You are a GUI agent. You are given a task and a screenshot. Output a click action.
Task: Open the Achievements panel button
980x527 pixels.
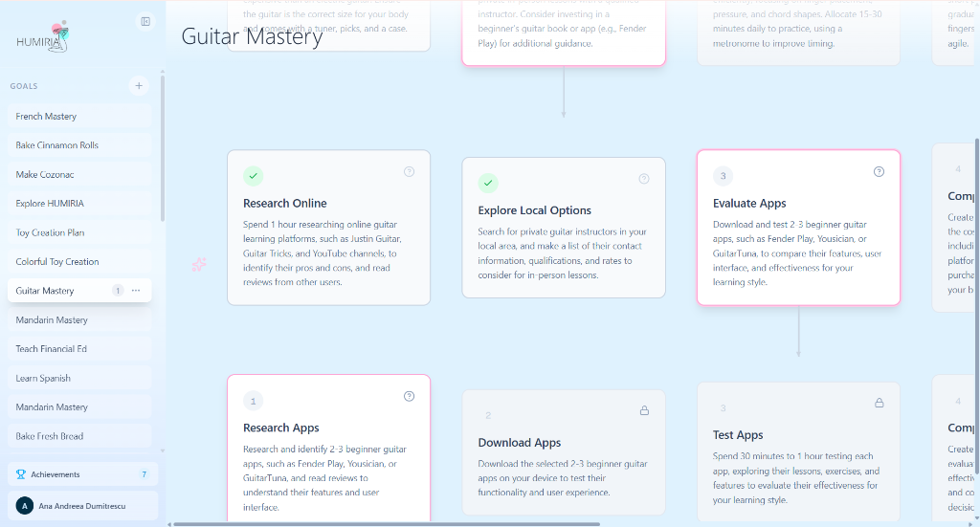pos(80,474)
